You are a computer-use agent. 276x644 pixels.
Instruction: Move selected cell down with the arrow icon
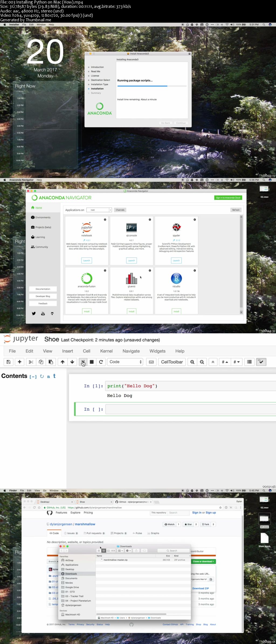point(72,362)
